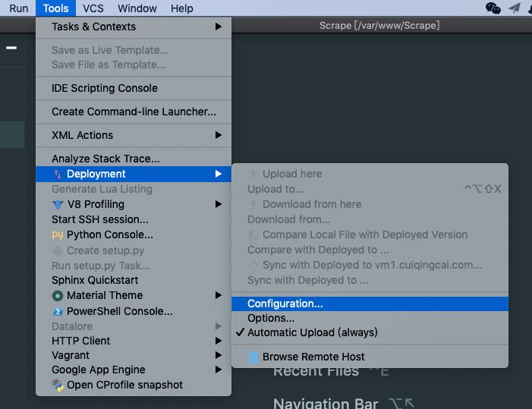532x409 pixels.
Task: Toggle Automatic Upload (always)
Action: click(370, 332)
